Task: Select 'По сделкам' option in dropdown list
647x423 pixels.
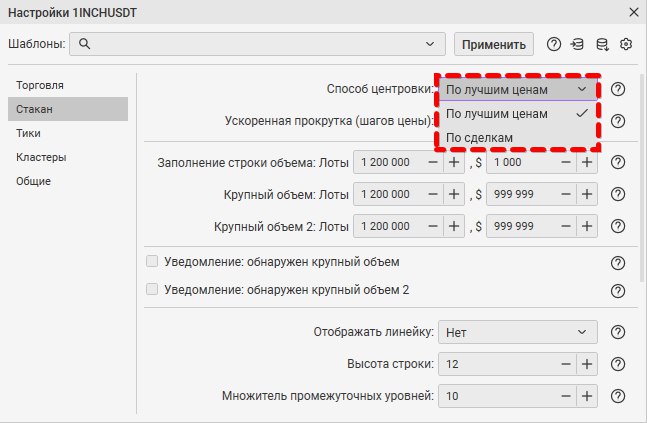Action: tap(480, 138)
